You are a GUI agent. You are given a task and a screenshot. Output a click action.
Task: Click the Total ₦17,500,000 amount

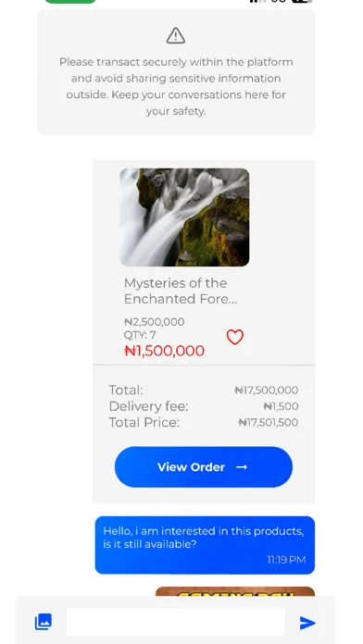267,390
